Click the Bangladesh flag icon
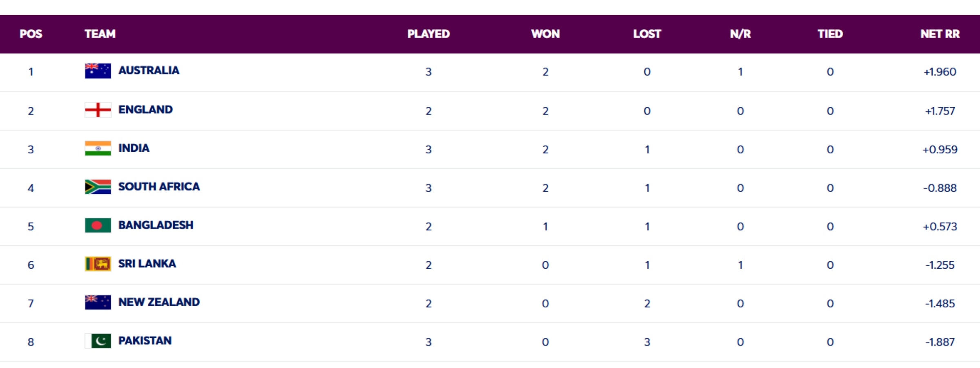 (x=98, y=225)
